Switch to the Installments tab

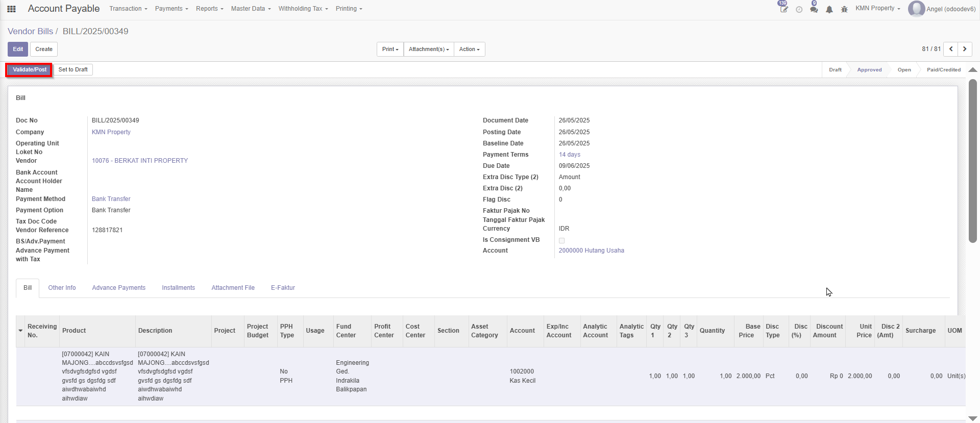click(178, 288)
